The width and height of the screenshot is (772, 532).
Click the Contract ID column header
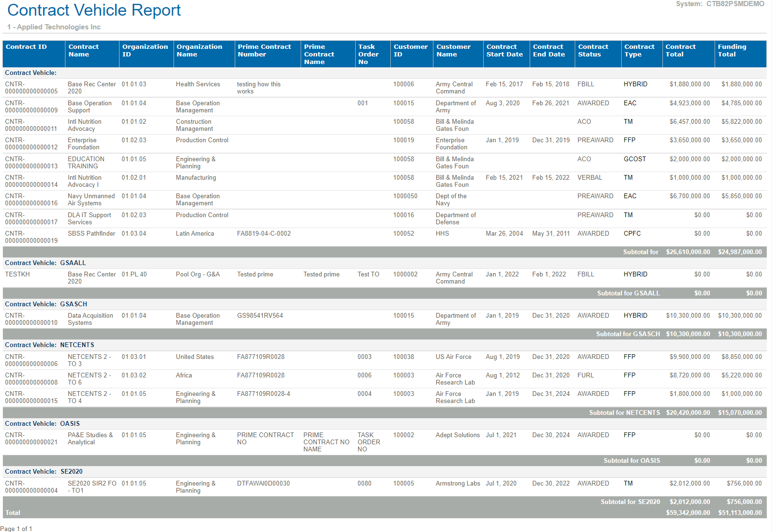[27, 47]
